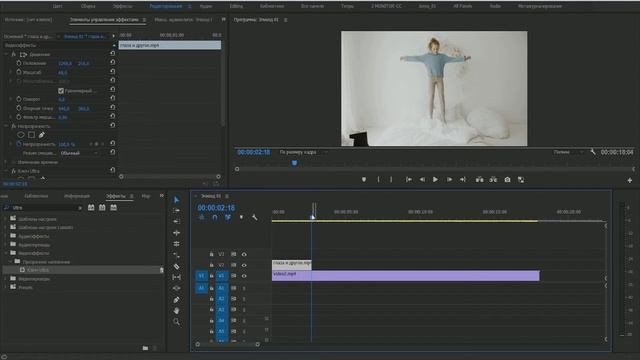Go to In point button
The image size is (640, 360).
pos(409,180)
